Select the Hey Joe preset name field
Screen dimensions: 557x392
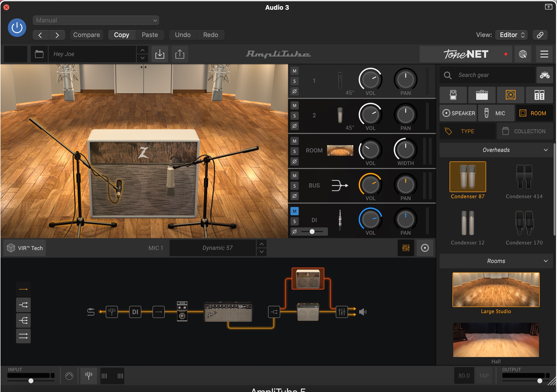(92, 54)
